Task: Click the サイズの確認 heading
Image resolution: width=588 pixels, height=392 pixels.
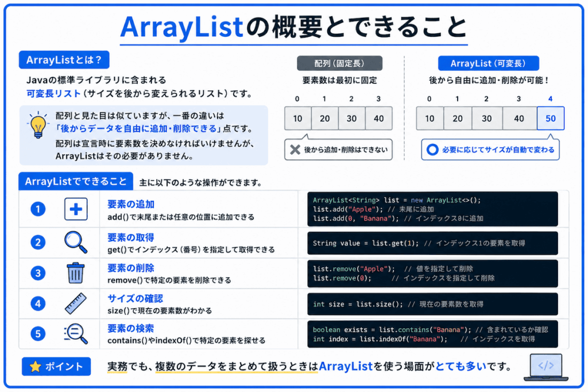Action: [x=136, y=298]
